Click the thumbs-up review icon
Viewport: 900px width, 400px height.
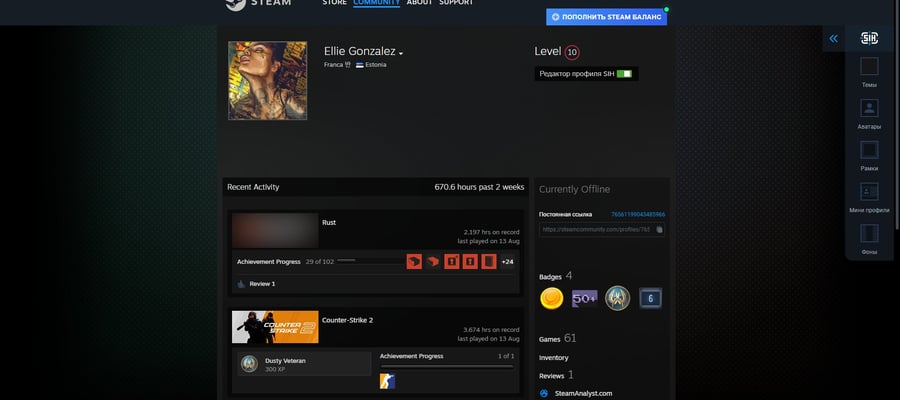click(x=241, y=284)
